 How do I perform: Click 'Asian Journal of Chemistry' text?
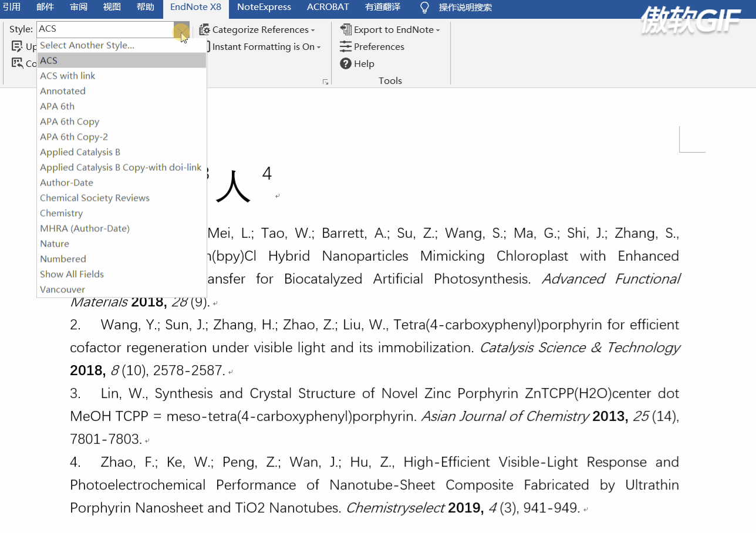coord(505,416)
